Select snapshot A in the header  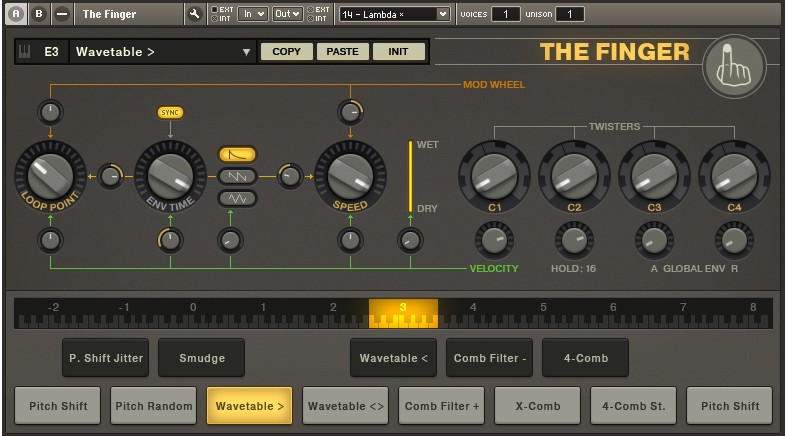(x=18, y=14)
